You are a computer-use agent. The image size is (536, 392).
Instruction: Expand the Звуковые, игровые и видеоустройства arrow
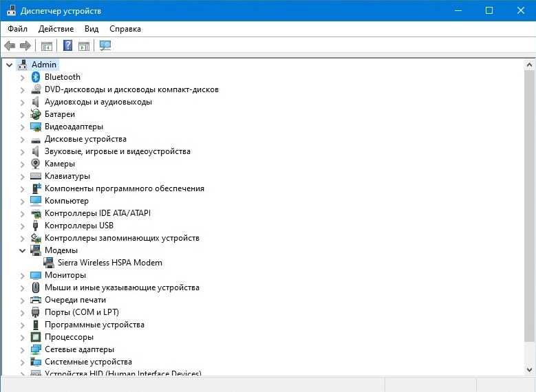[x=23, y=151]
